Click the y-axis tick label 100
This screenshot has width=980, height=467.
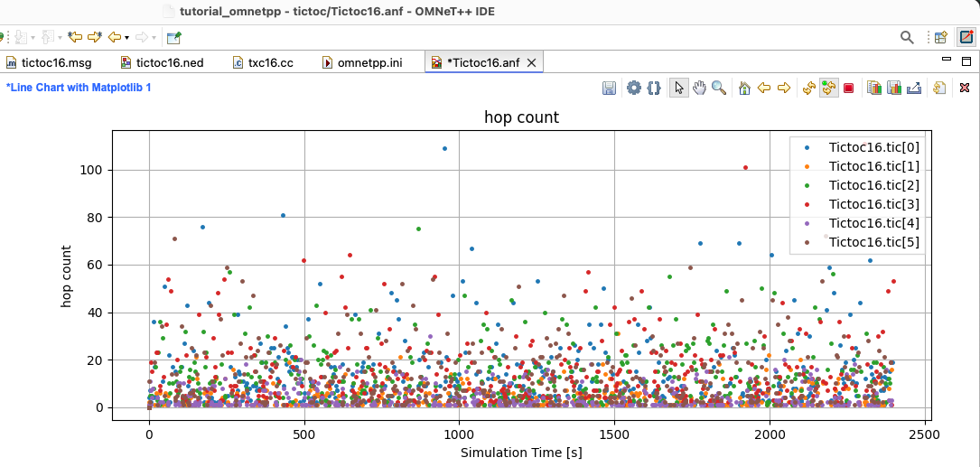93,170
